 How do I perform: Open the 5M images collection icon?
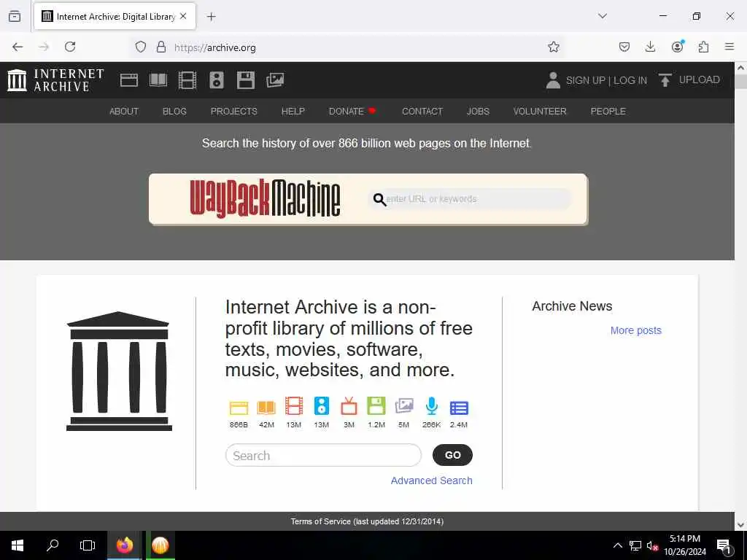coord(404,406)
